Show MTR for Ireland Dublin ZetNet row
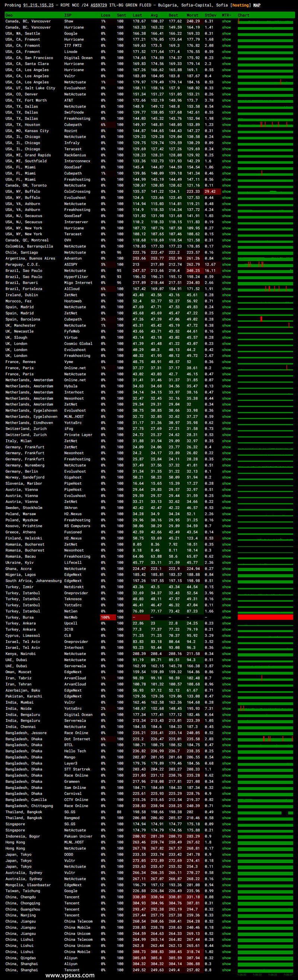This screenshot has height=980, width=298. pyautogui.click(x=226, y=295)
